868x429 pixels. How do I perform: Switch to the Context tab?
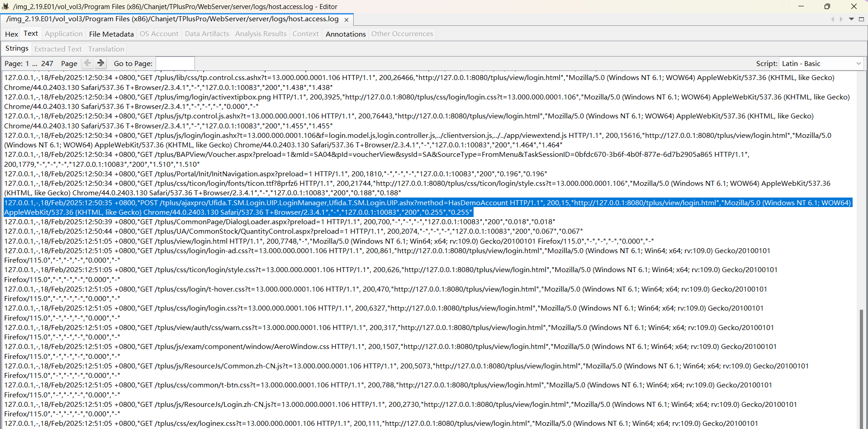coord(306,34)
